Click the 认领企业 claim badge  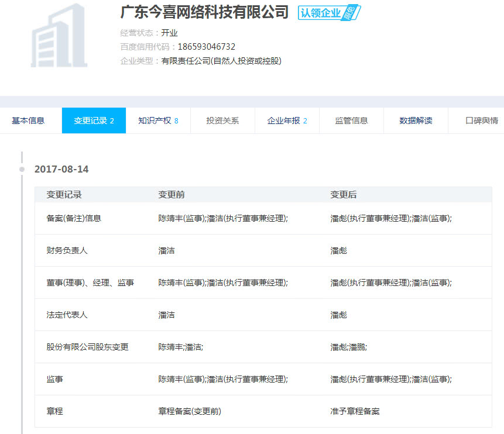pos(329,13)
